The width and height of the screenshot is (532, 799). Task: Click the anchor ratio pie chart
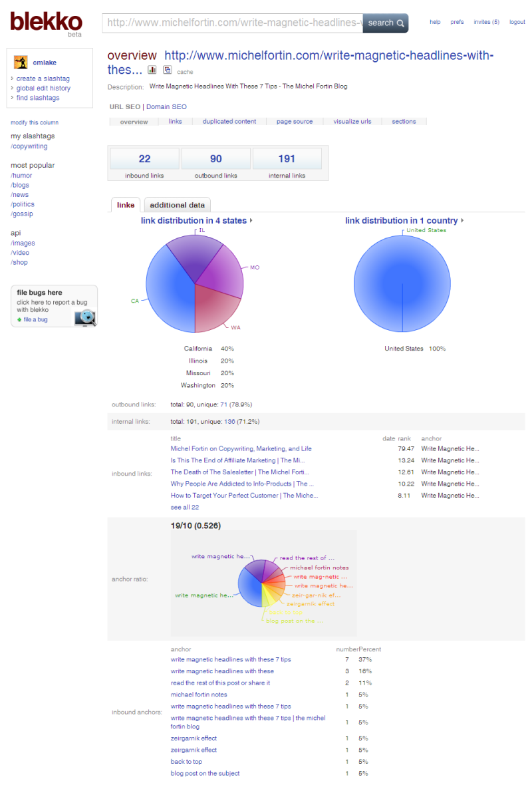(262, 583)
